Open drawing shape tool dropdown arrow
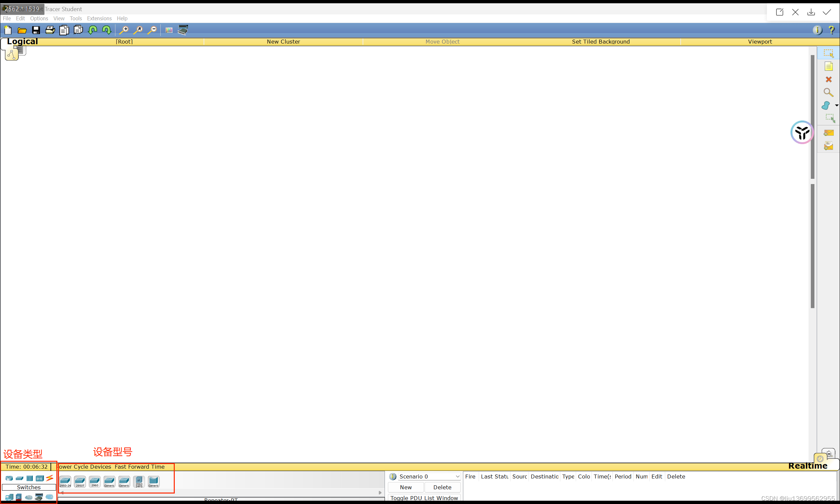This screenshot has height=504, width=840. (837, 105)
